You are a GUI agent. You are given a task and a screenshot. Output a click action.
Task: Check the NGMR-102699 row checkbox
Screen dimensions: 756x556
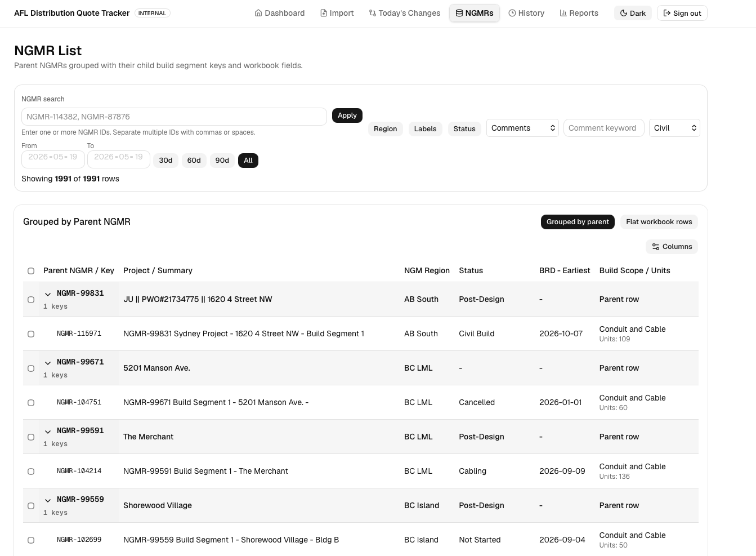coord(31,540)
